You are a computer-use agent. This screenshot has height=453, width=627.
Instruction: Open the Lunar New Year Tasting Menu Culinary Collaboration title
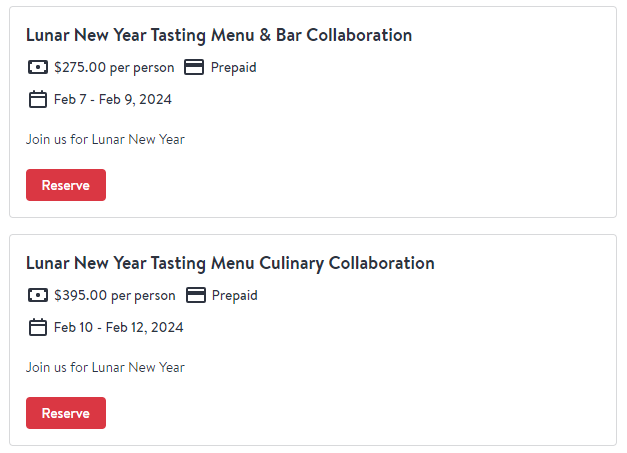[230, 263]
